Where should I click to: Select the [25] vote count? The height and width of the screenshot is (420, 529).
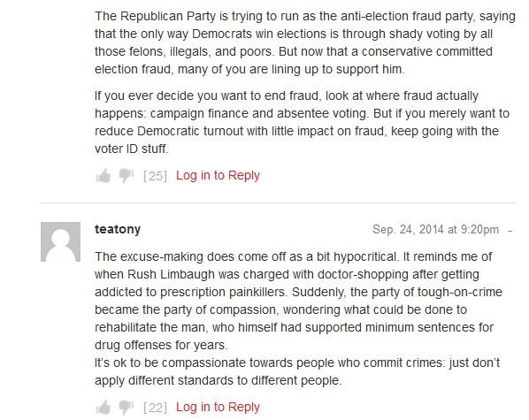pos(155,176)
